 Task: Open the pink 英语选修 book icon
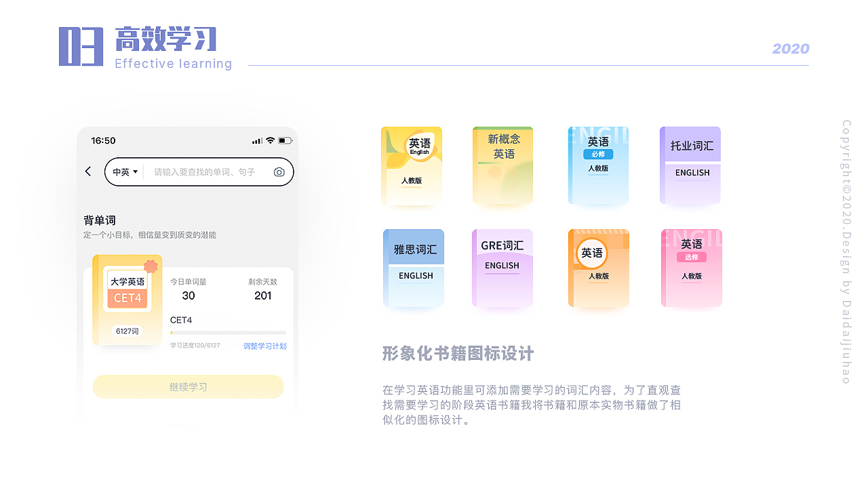click(691, 268)
